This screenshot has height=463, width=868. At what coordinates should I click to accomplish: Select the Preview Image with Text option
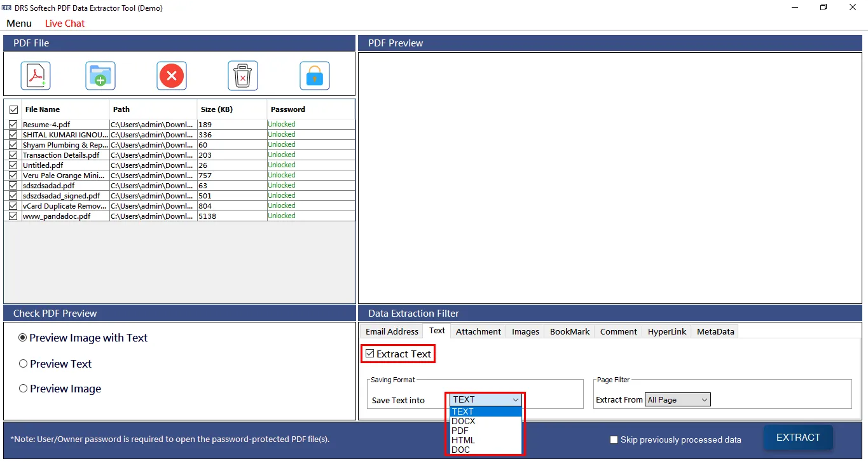tap(23, 338)
